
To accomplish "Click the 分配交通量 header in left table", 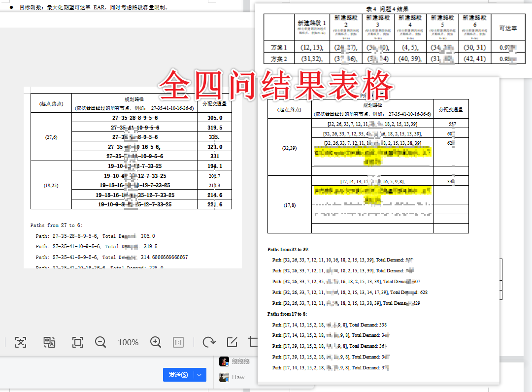I will point(214,103).
